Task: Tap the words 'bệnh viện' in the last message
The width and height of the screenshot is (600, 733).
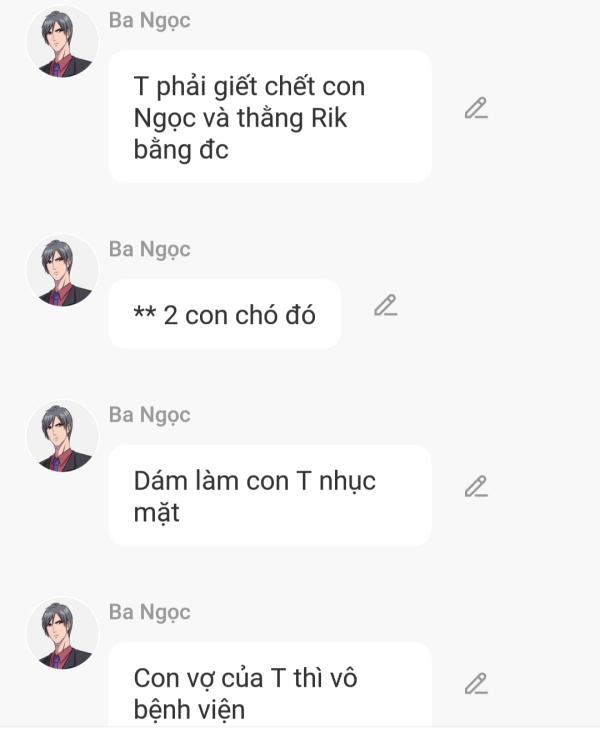Action: pos(188,711)
